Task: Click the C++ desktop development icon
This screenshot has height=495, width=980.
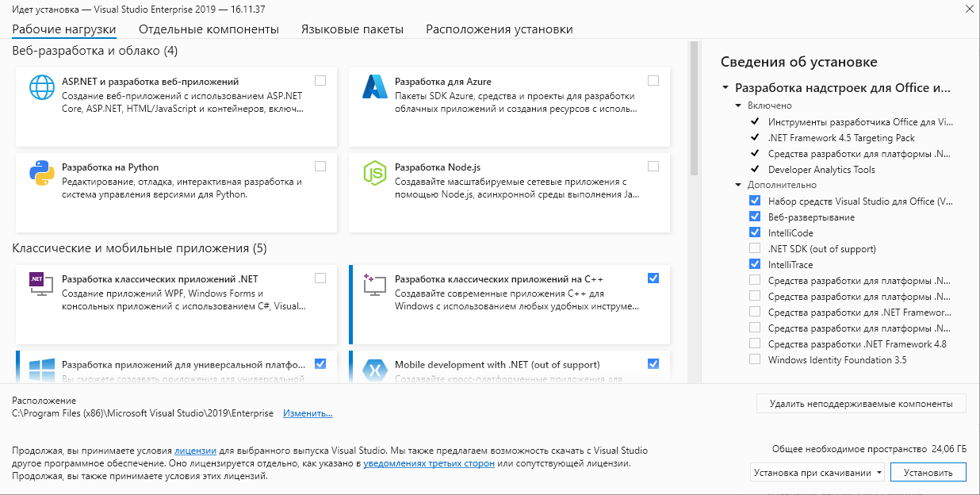Action: (373, 283)
